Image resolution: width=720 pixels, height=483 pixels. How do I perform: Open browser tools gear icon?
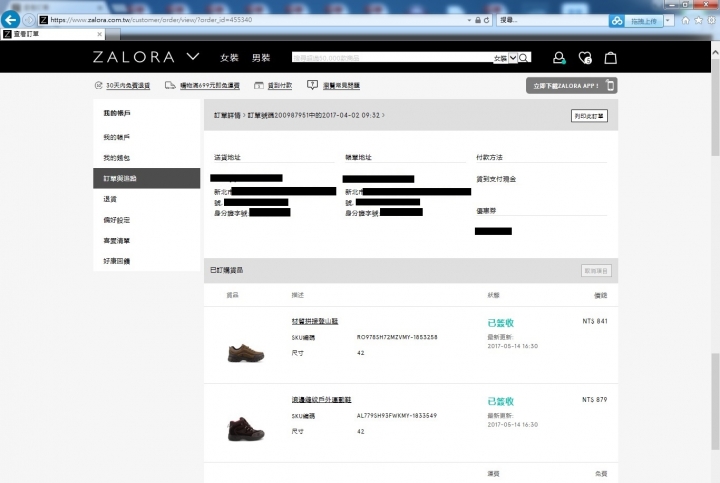(712, 20)
